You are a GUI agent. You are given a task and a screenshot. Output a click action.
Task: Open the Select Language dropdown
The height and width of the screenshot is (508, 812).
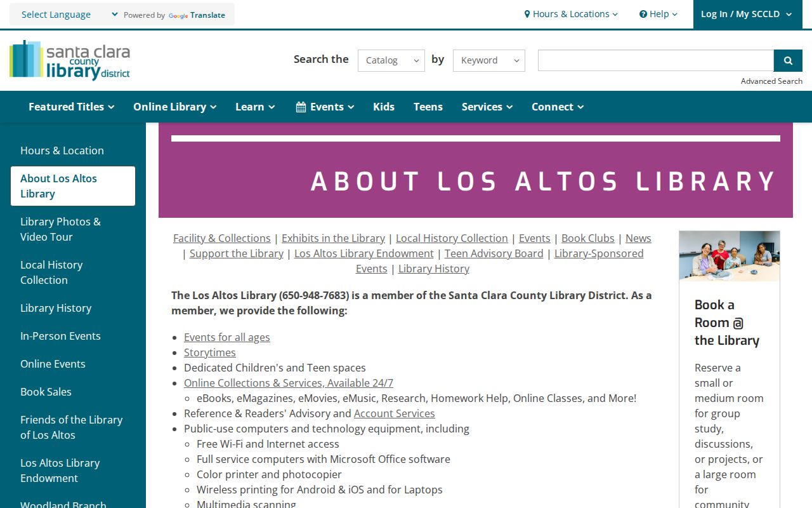pyautogui.click(x=70, y=15)
